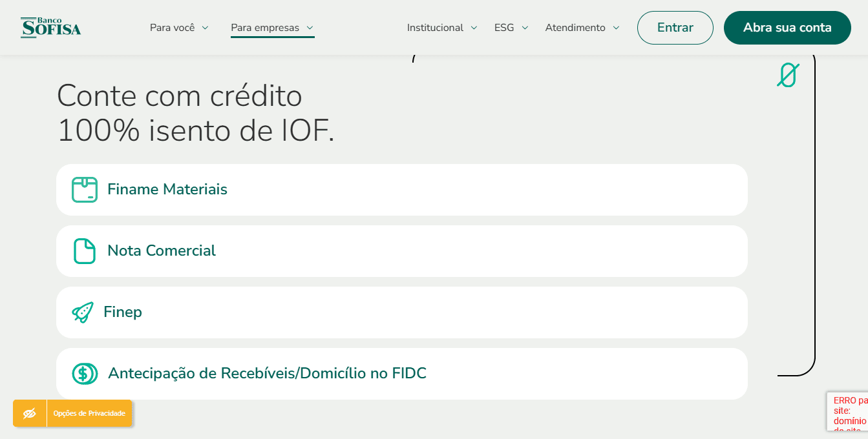Click the Finep rocket icon
Screen dimensions: 868x439
click(x=83, y=312)
